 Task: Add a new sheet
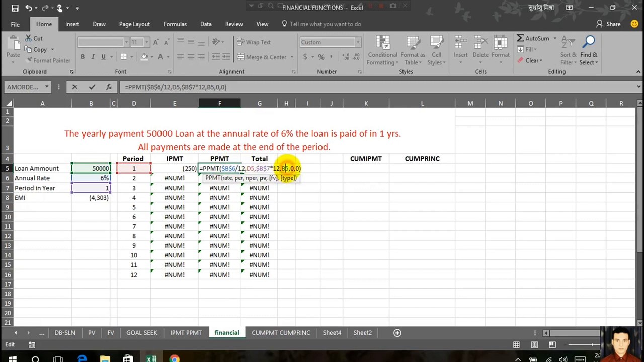(x=397, y=332)
